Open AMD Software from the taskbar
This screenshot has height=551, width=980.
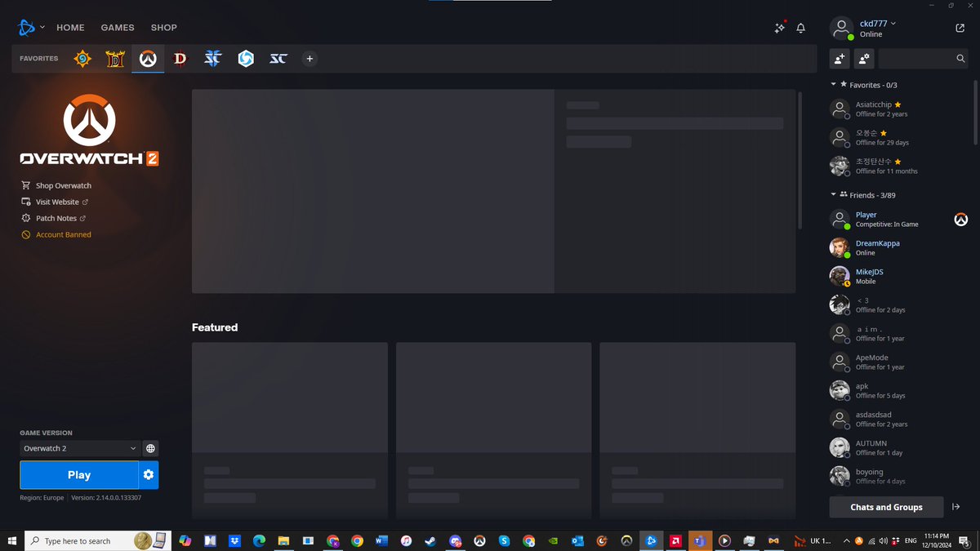675,540
